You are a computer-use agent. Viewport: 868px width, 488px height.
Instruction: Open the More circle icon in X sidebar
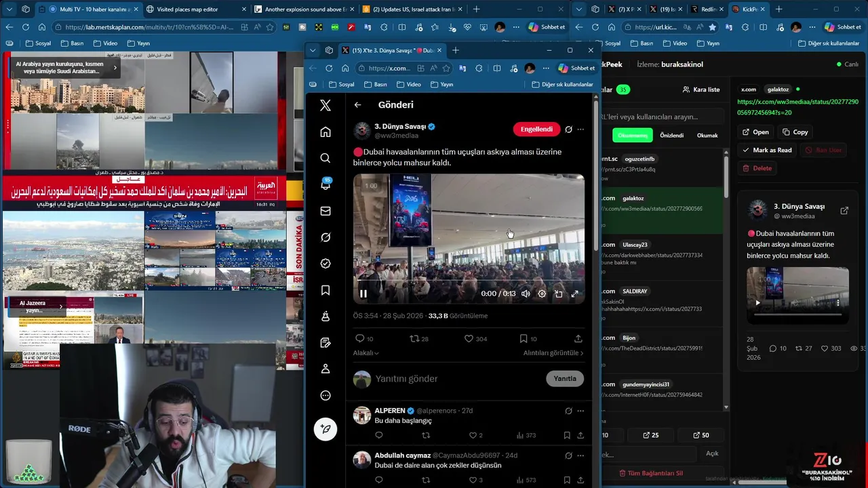325,395
